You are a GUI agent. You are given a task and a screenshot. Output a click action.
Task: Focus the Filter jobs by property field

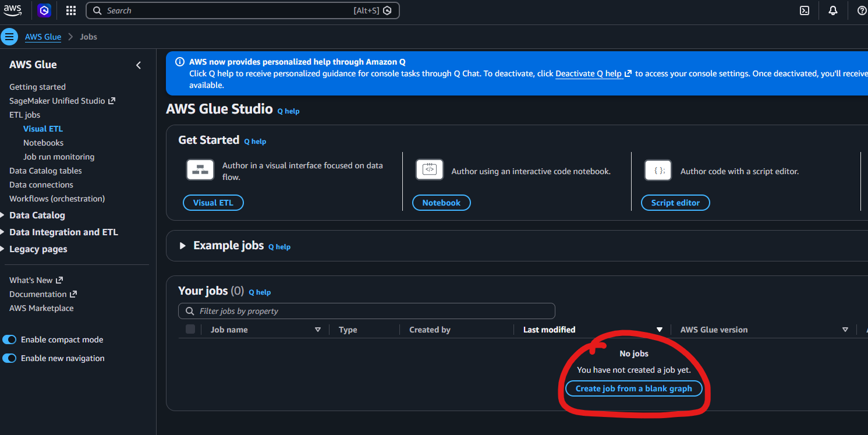click(x=367, y=311)
